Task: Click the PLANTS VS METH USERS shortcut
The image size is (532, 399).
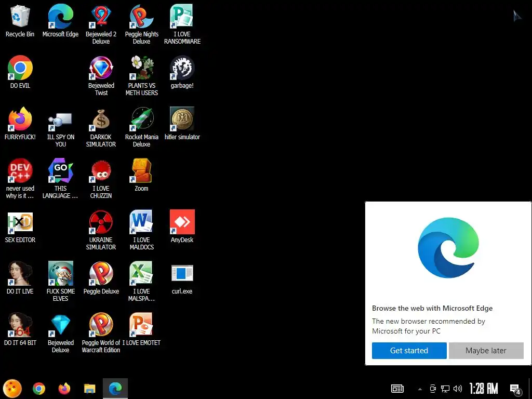Action: click(141, 76)
